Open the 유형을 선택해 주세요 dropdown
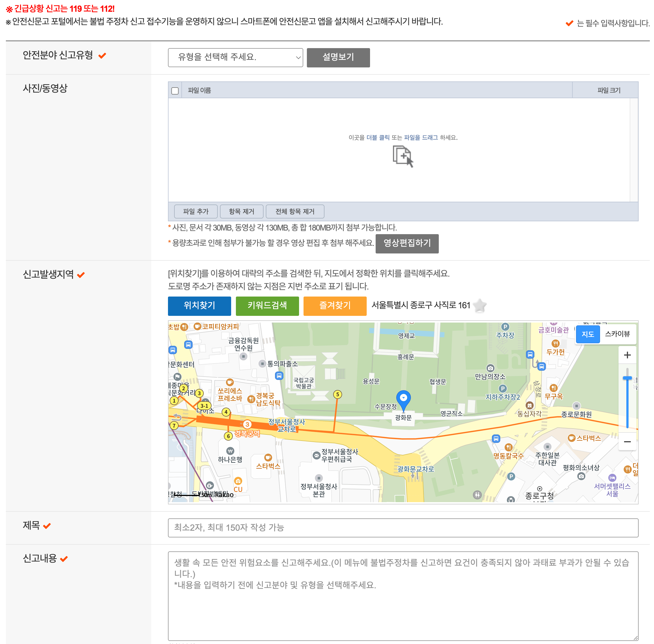 pos(235,58)
